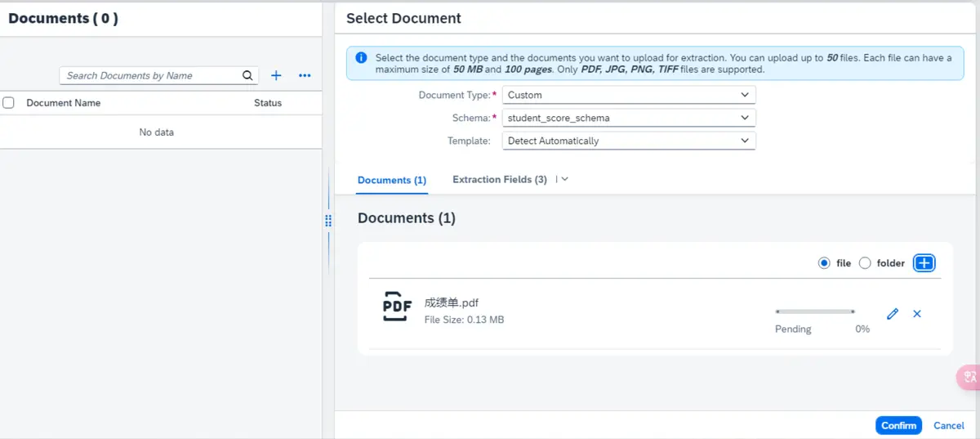Remove 成绩单.pdf with the X icon
980x439 pixels.
coord(917,314)
